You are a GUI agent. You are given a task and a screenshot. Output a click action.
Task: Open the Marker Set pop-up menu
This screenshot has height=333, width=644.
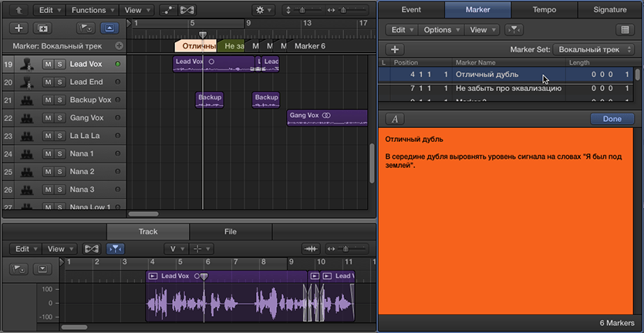click(593, 49)
